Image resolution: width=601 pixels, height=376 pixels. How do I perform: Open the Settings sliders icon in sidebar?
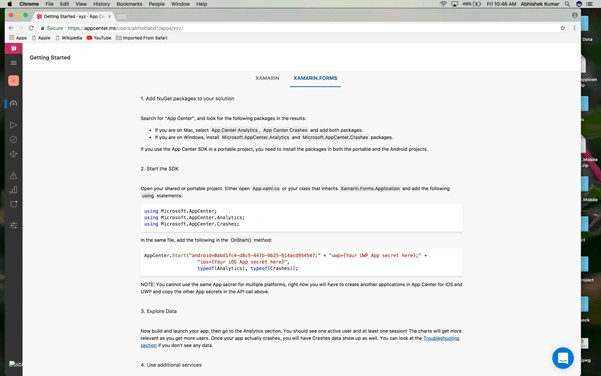click(13, 225)
